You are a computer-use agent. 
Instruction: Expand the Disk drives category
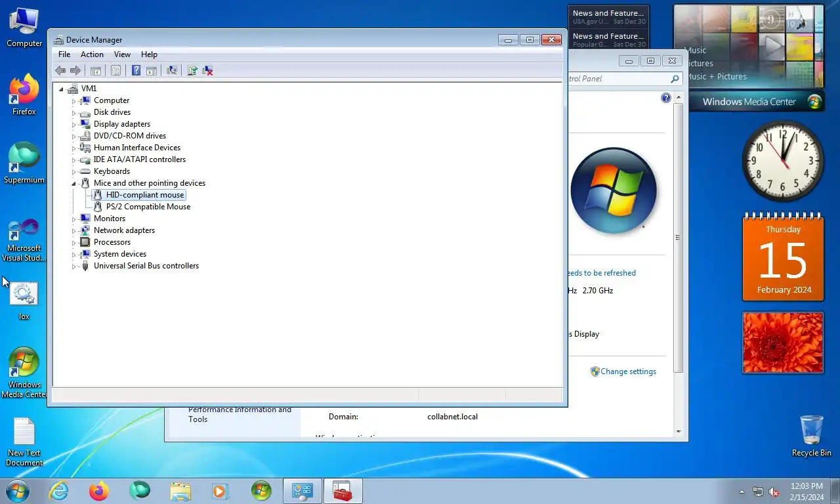point(74,113)
